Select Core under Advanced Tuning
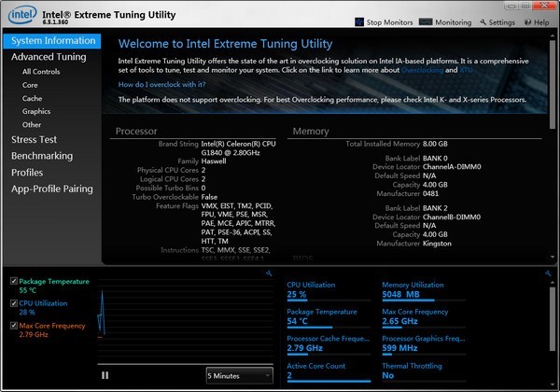Screen dimensions: 560x392 tap(31, 85)
